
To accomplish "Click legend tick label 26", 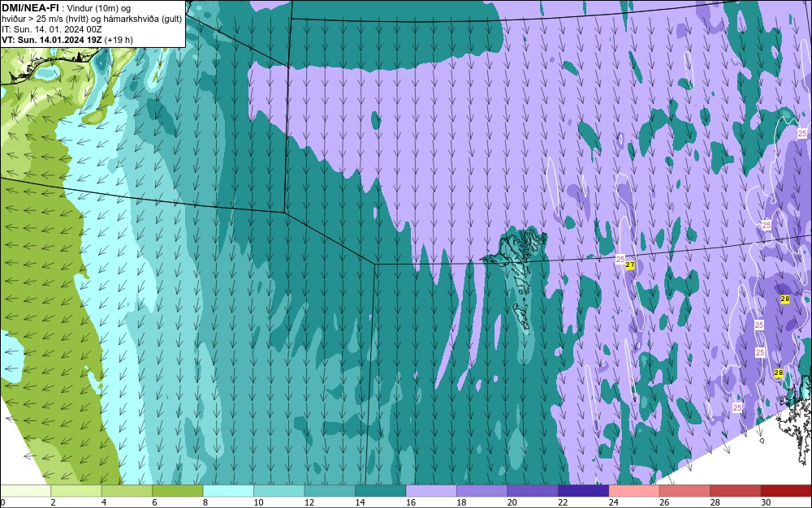I will click(x=664, y=502).
